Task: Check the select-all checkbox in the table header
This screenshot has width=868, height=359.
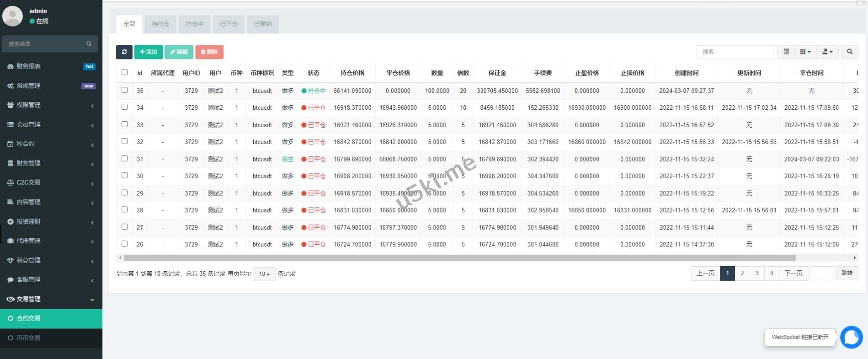Action: pyautogui.click(x=124, y=72)
